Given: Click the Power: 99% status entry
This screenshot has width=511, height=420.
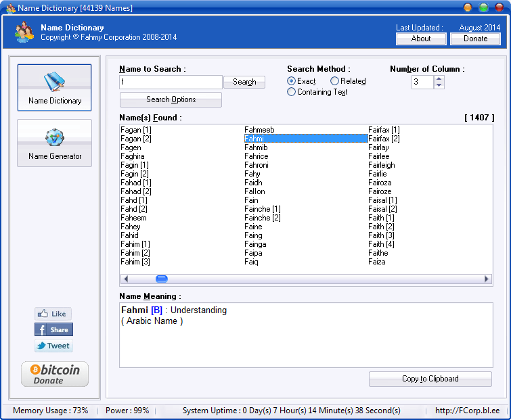Looking at the screenshot, I should (127, 411).
